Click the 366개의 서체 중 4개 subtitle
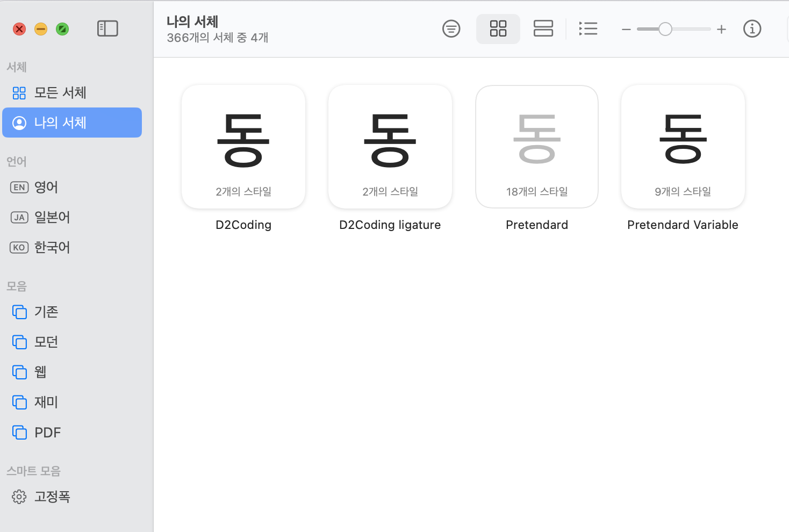Viewport: 789px width, 532px height. click(218, 38)
